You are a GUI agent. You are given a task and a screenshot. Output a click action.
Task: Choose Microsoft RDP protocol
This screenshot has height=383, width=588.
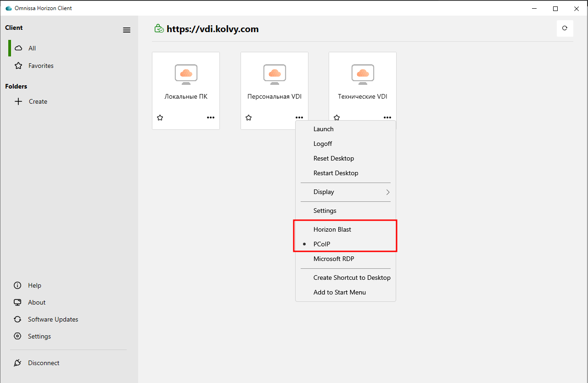[334, 259]
